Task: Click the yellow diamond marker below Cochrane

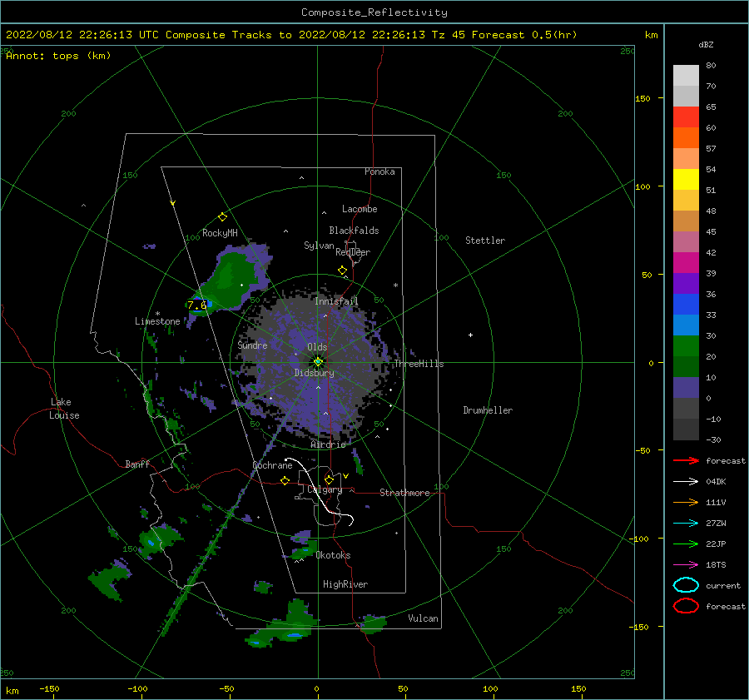Action: point(285,480)
